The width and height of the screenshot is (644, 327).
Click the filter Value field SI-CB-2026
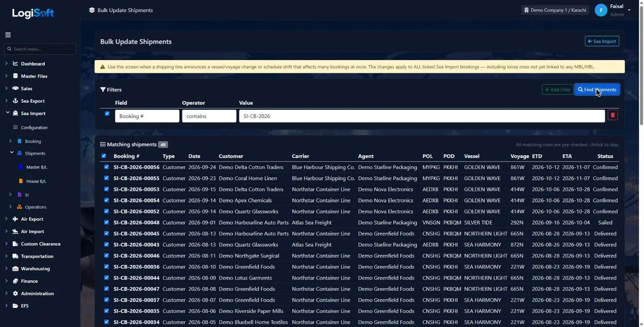pyautogui.click(x=422, y=116)
